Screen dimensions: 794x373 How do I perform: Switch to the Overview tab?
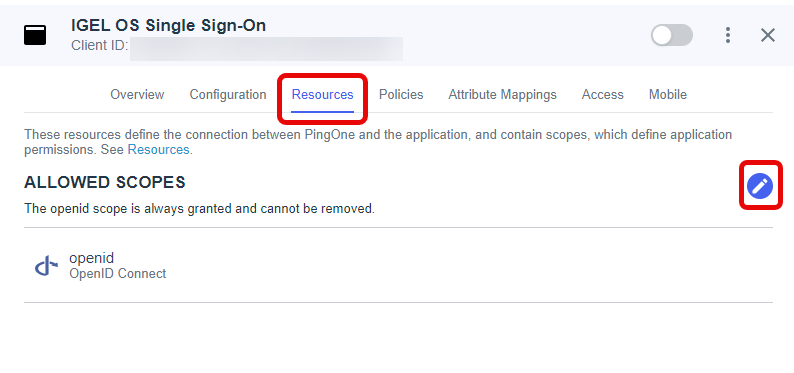(137, 95)
